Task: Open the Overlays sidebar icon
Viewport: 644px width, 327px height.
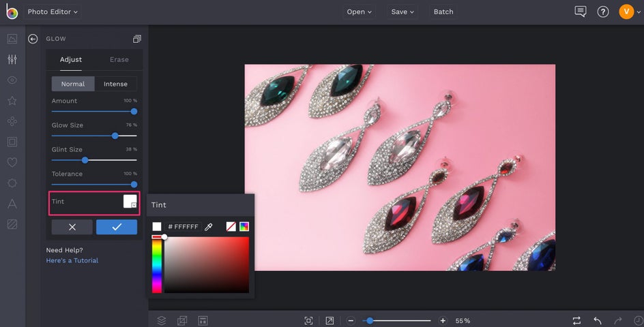Action: pyautogui.click(x=12, y=183)
